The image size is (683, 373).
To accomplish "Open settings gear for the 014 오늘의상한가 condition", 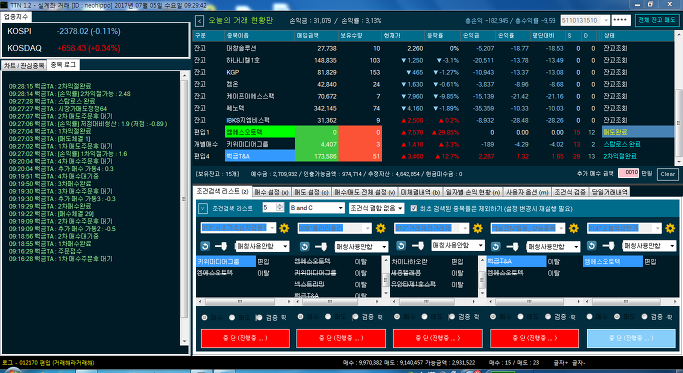I will point(670,228).
